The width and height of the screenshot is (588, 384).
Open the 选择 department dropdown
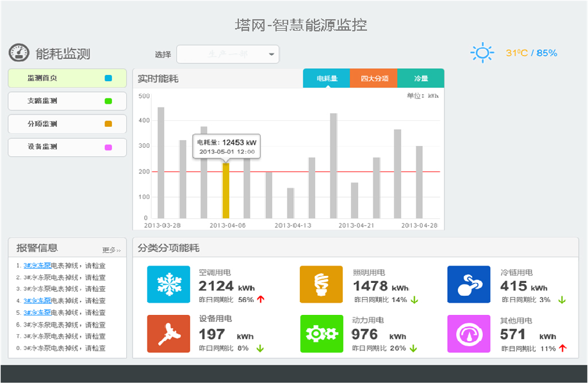coord(227,54)
